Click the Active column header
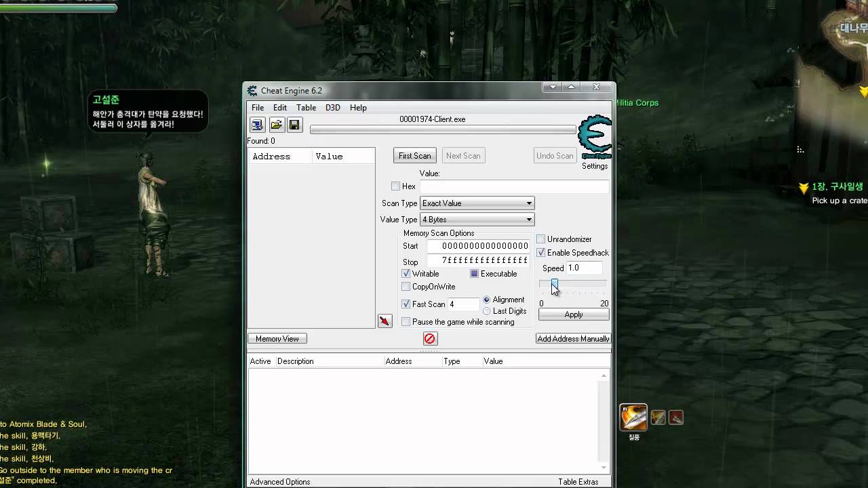The height and width of the screenshot is (488, 868). coord(260,361)
